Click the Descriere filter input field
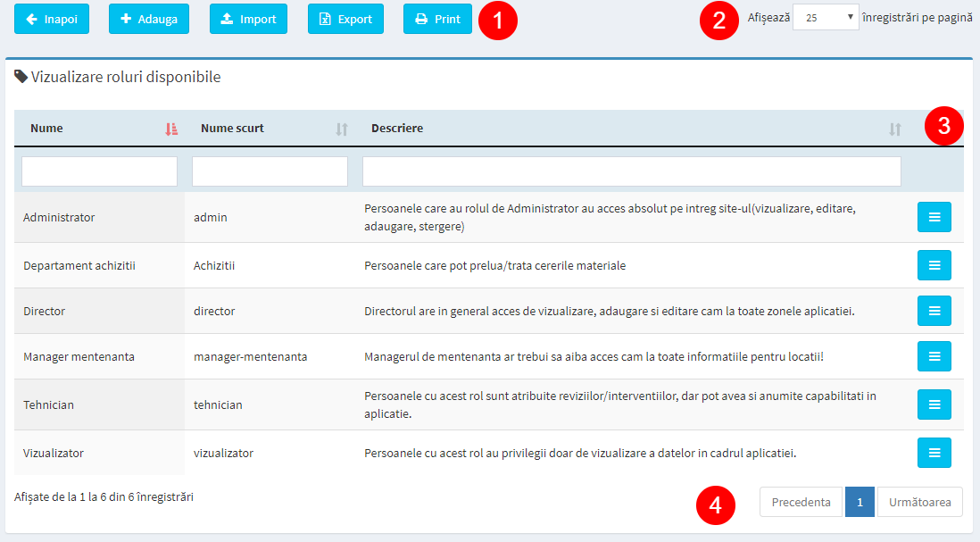Screen dimensions: 980x542 pos(632,171)
